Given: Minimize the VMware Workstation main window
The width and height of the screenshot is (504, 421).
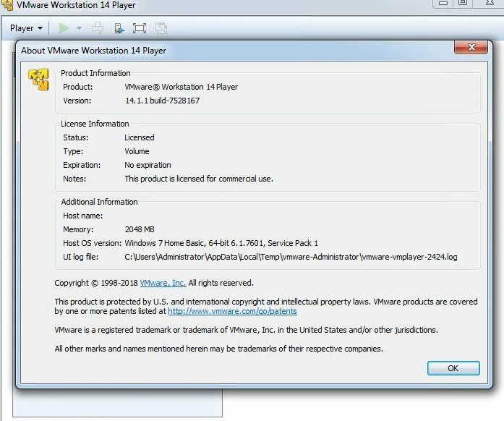Looking at the screenshot, I should tap(443, 3).
